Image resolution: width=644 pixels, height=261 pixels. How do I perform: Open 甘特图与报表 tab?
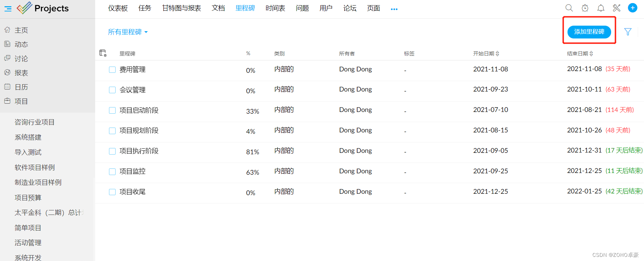click(x=182, y=8)
